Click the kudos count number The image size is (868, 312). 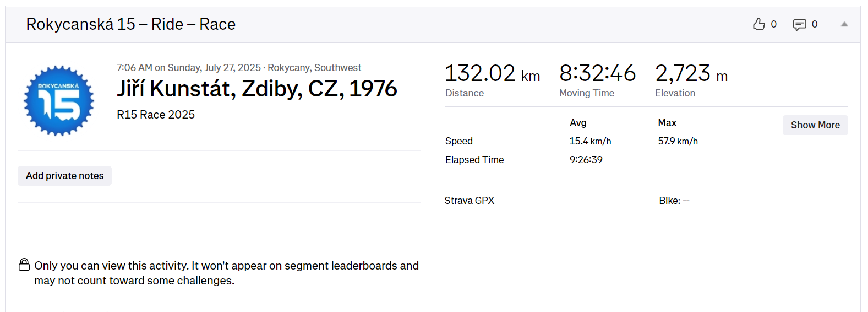(773, 24)
